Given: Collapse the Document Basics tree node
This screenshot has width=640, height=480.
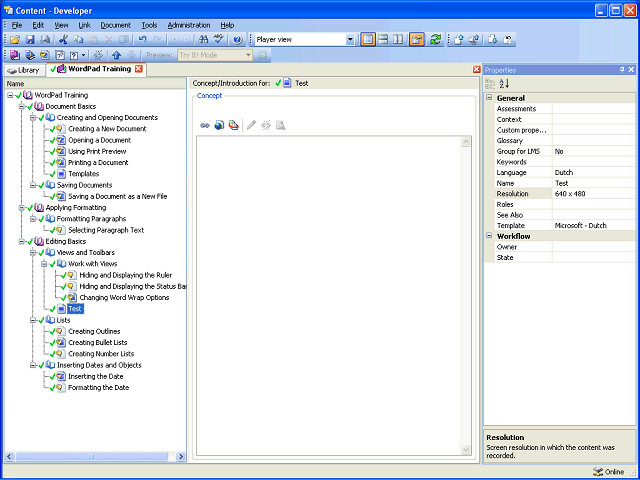Looking at the screenshot, I should pyautogui.click(x=22, y=107).
